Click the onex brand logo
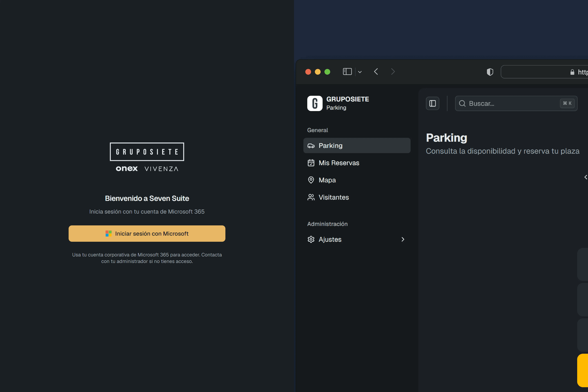This screenshot has height=392, width=588. 127,169
